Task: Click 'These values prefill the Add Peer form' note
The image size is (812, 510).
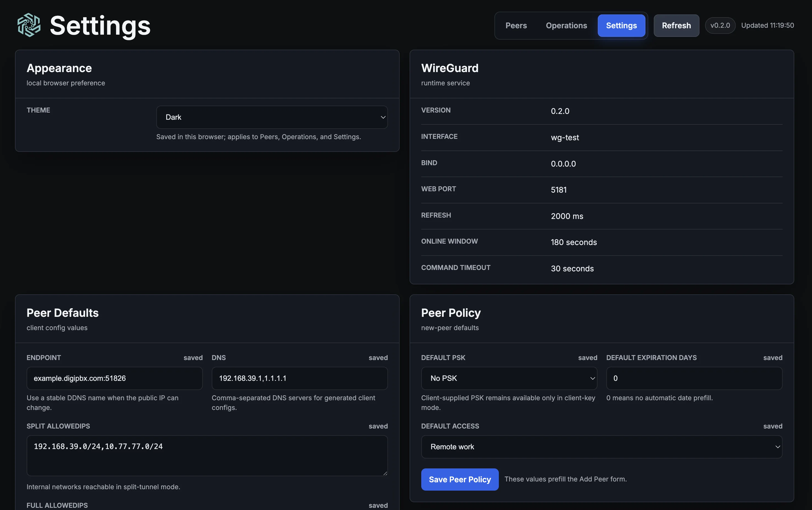Action: tap(566, 479)
